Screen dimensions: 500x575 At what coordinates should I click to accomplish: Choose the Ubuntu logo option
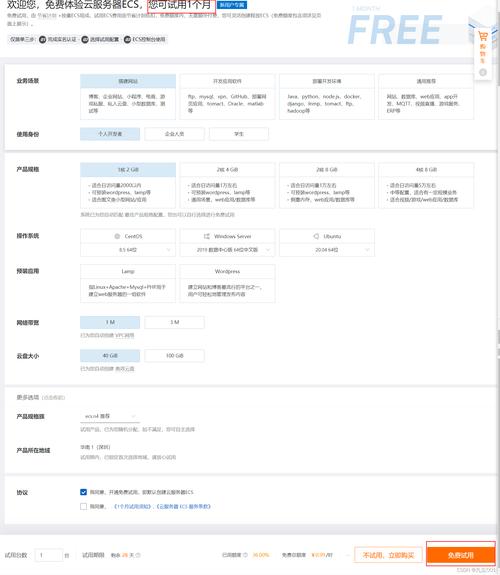point(316,236)
